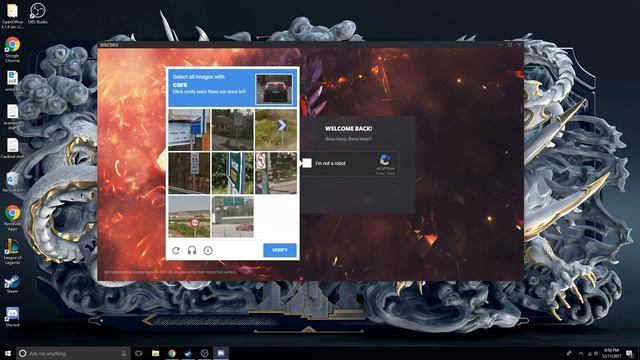Select the captcha tile with red car
The image size is (640, 360).
[233, 217]
